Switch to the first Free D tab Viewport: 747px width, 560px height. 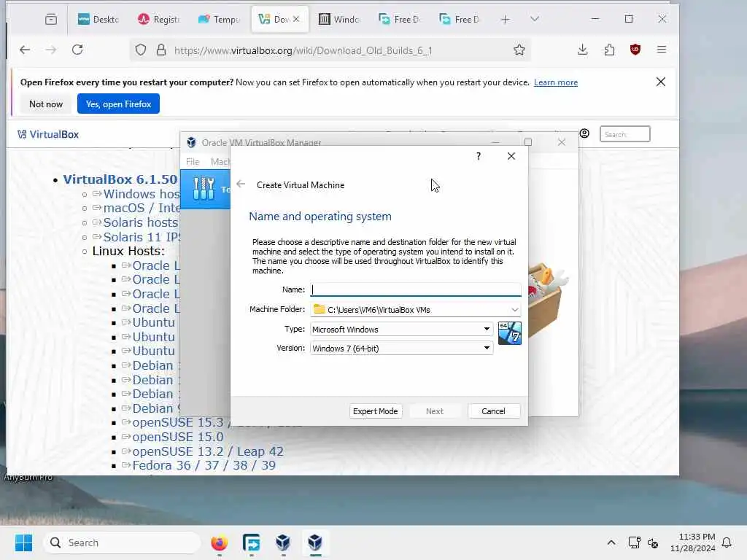click(400, 19)
